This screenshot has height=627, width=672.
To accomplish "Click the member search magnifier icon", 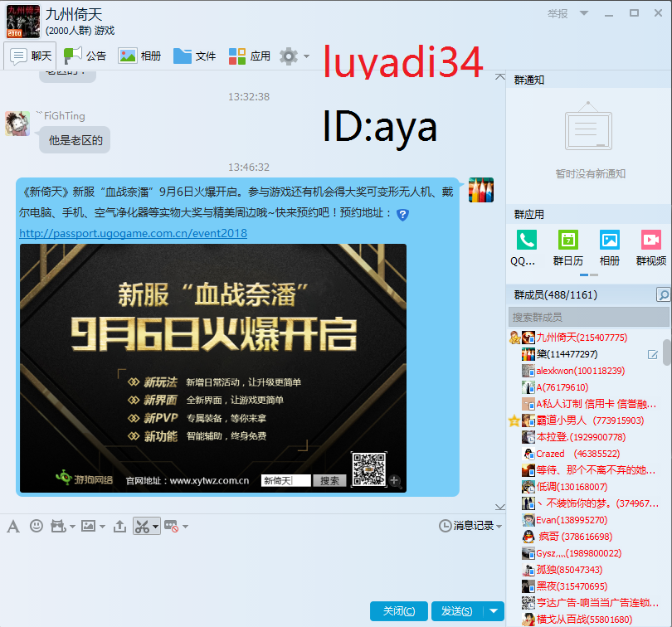I will tap(663, 295).
